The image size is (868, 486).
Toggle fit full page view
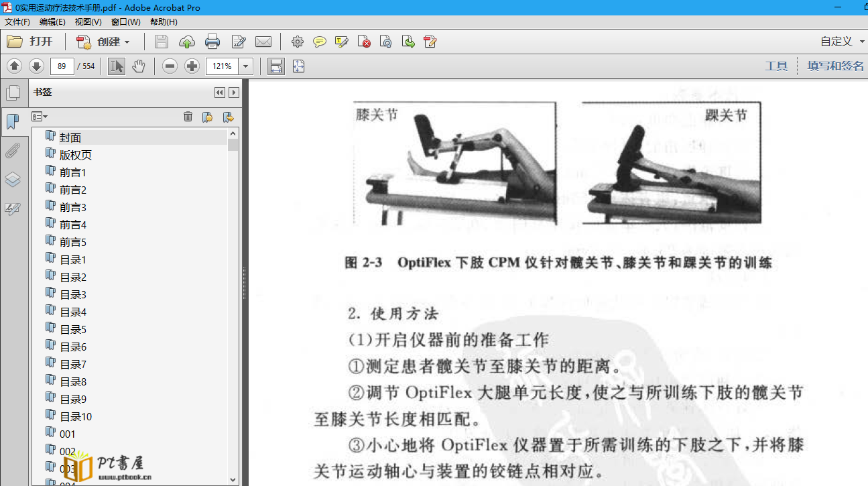(298, 66)
